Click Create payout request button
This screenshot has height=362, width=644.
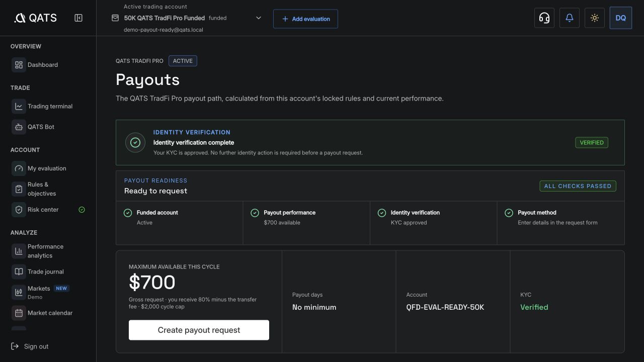(199, 330)
